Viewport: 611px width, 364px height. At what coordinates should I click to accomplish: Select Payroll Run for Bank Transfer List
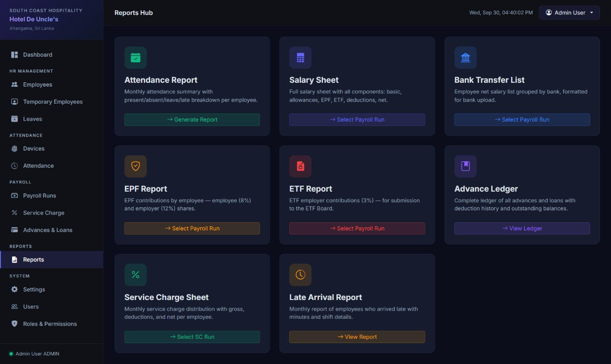tap(522, 120)
